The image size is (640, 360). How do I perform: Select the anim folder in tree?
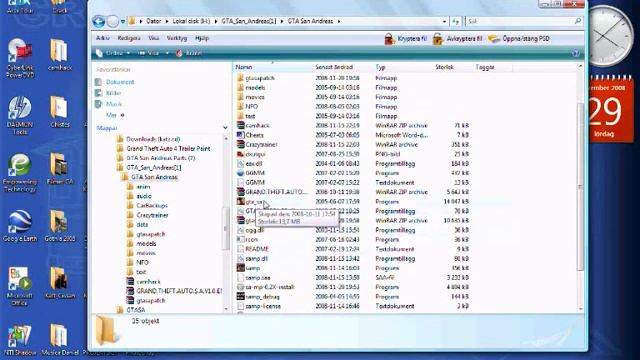pyautogui.click(x=143, y=187)
